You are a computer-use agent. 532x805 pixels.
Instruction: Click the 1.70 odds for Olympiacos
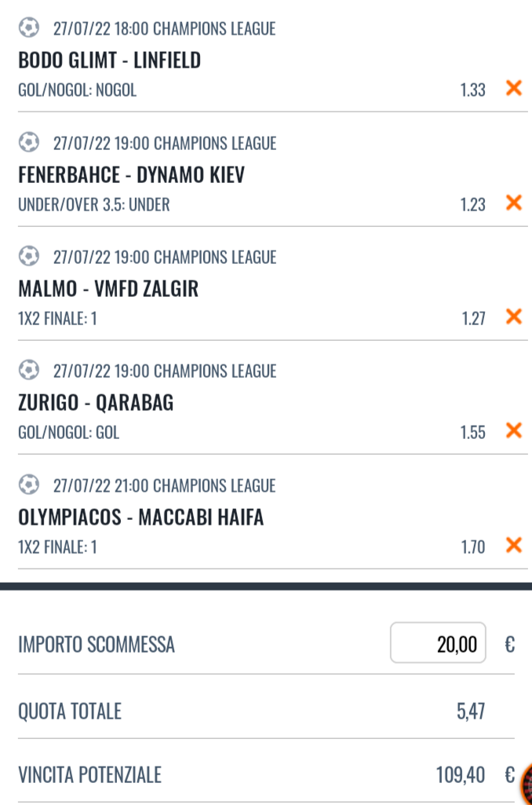[472, 547]
